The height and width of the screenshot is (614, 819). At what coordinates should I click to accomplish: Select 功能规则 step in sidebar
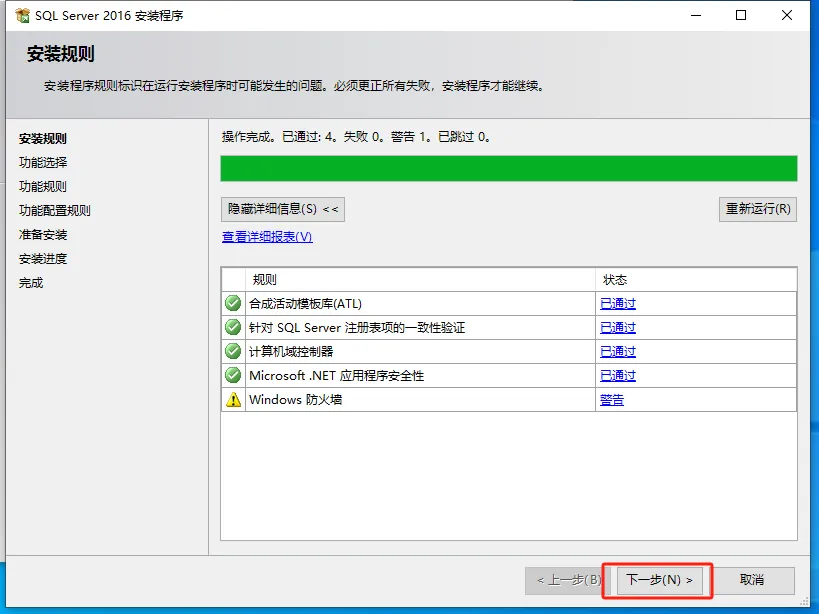43,186
